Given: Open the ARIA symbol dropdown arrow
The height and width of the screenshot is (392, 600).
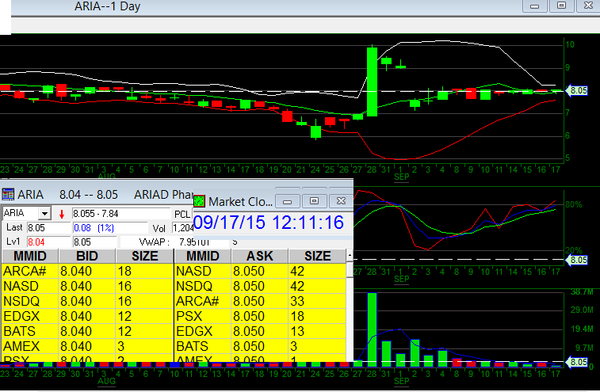Looking at the screenshot, I should coord(45,213).
